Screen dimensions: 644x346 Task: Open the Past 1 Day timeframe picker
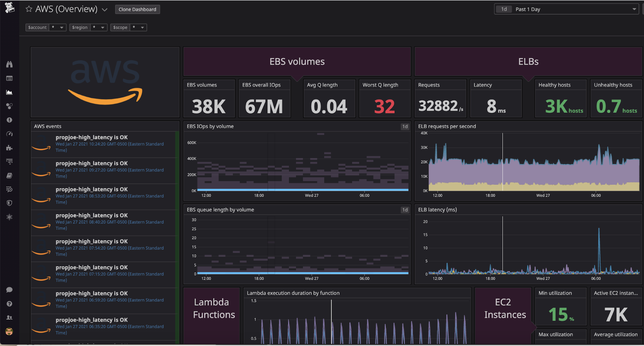pos(566,9)
